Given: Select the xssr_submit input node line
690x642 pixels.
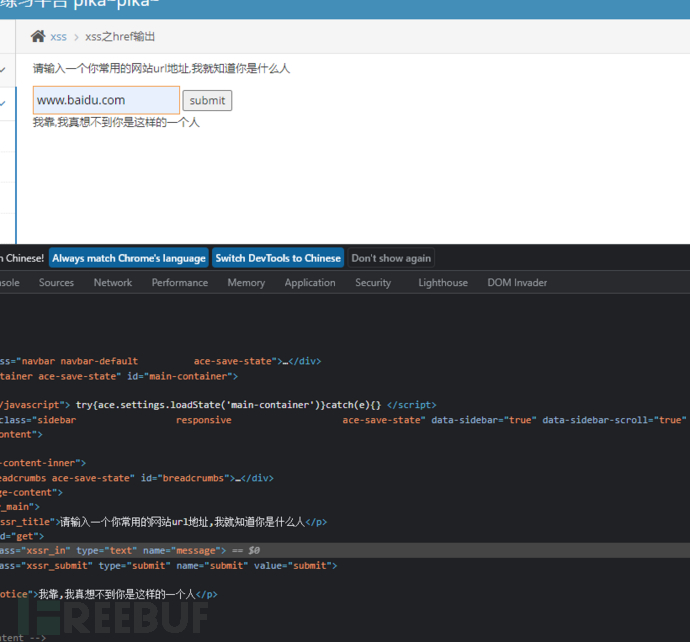Looking at the screenshot, I should (169, 565).
